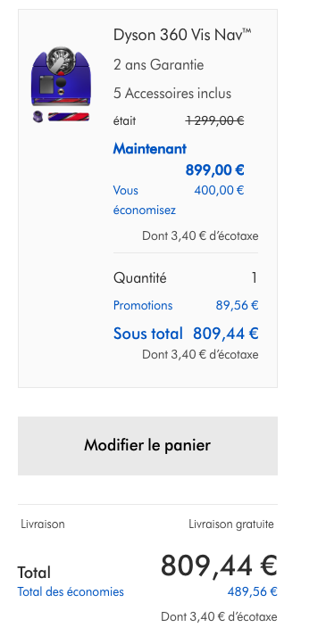Click the Maintenant label
The image size is (326, 644).
pos(150,149)
